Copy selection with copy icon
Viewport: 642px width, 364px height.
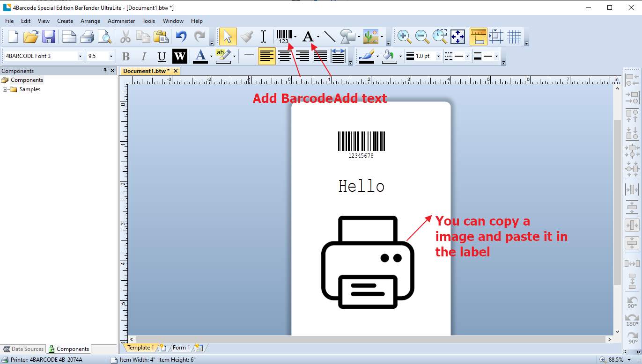(x=143, y=37)
